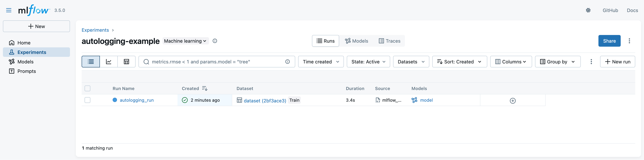This screenshot has width=644, height=160.
Task: Toggle the dark/light theme icon
Action: coord(588,10)
